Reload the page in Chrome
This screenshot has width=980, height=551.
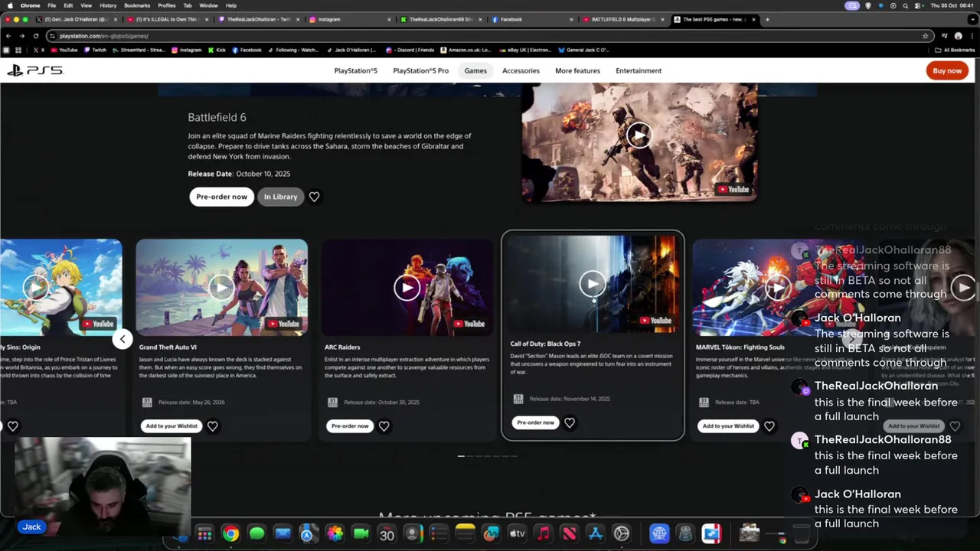[35, 36]
